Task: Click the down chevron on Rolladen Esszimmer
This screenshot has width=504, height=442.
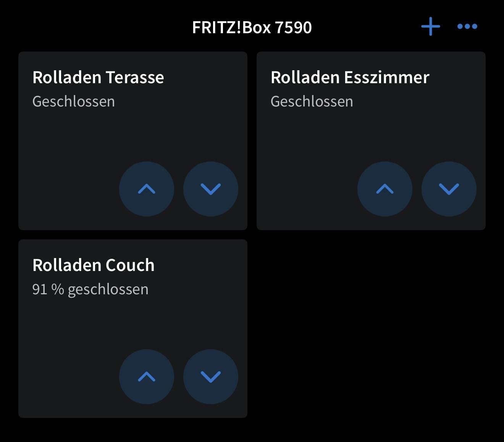Action: [449, 189]
